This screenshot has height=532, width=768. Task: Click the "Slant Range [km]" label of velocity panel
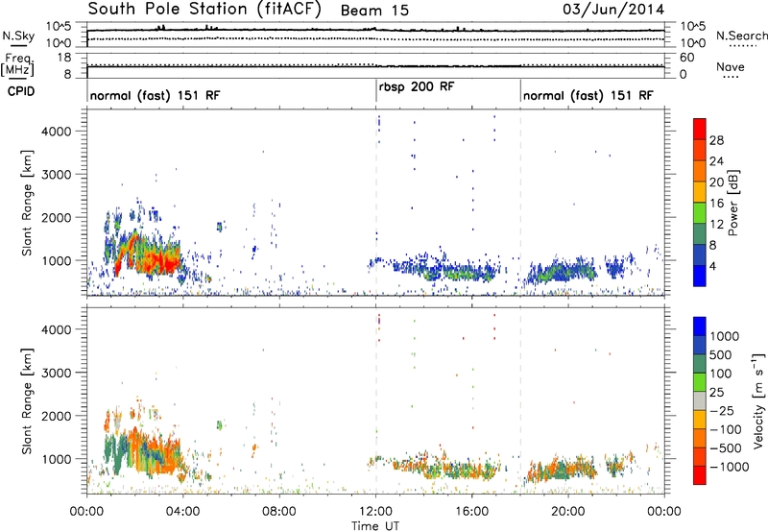(27, 400)
